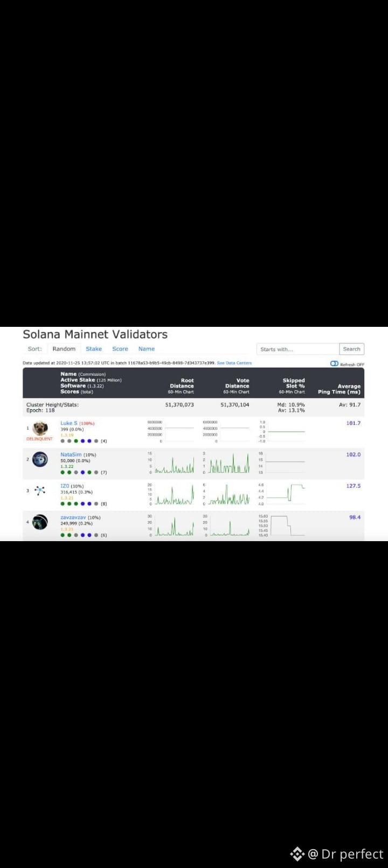The width and height of the screenshot is (388, 868).
Task: Focus the "Starts with..." search field
Action: [x=298, y=349]
